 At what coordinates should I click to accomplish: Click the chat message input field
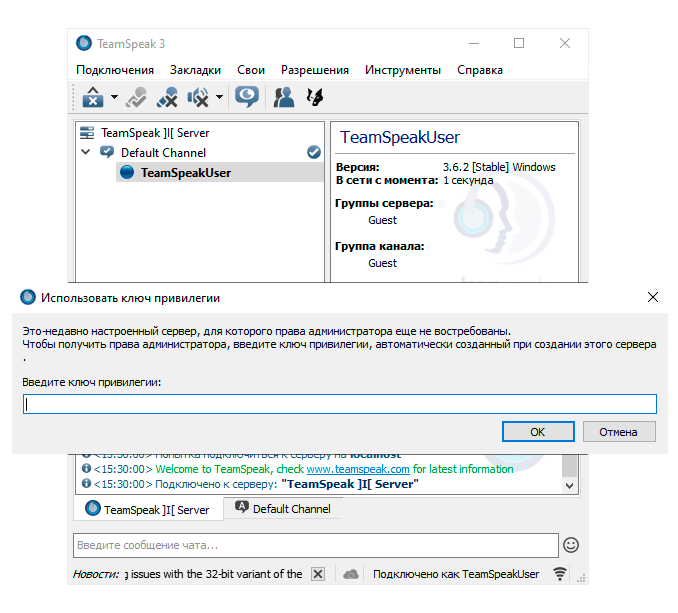316,545
